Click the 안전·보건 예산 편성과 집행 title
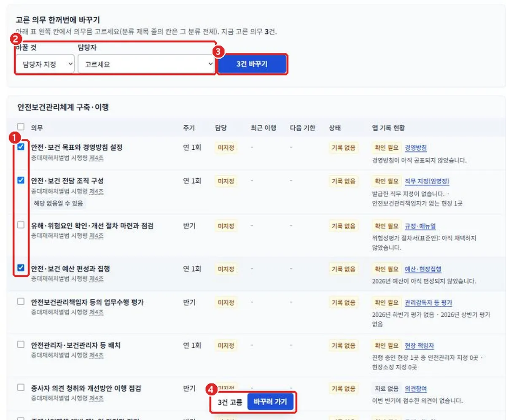This screenshot has width=506, height=420. pos(70,269)
